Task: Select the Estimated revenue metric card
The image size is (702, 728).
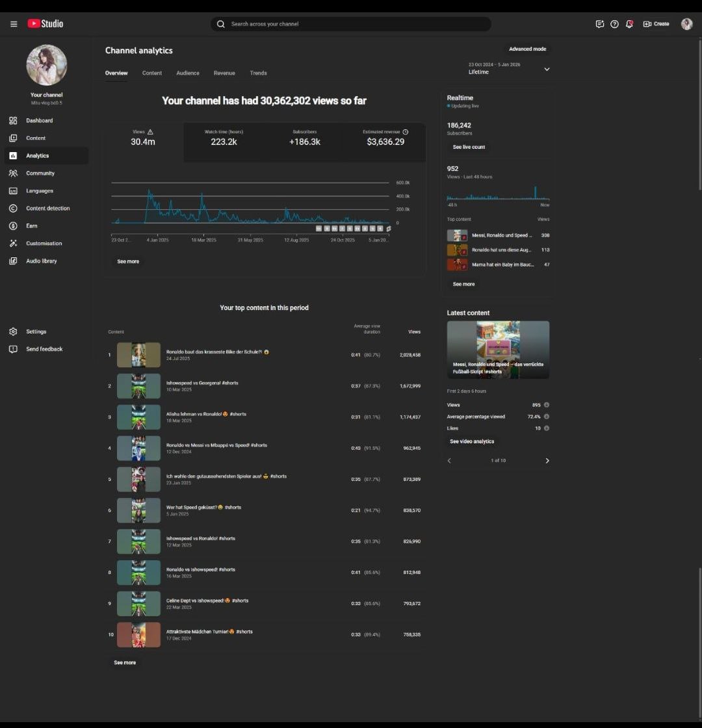Action: pyautogui.click(x=385, y=138)
